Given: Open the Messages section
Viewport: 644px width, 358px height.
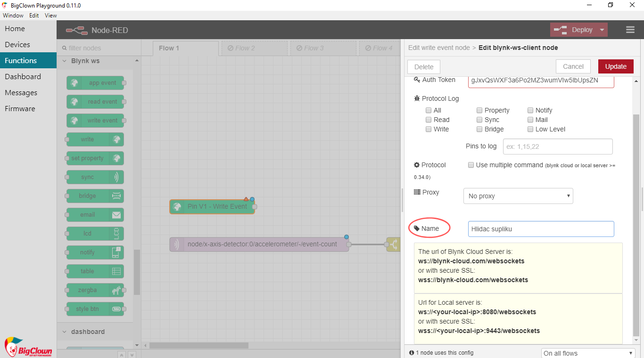Looking at the screenshot, I should [28, 92].
